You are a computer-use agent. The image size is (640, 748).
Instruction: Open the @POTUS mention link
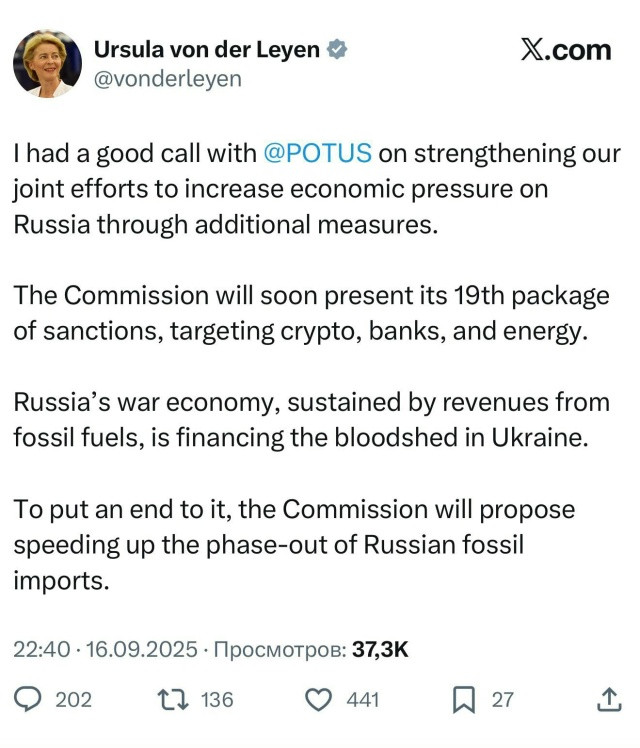click(317, 154)
